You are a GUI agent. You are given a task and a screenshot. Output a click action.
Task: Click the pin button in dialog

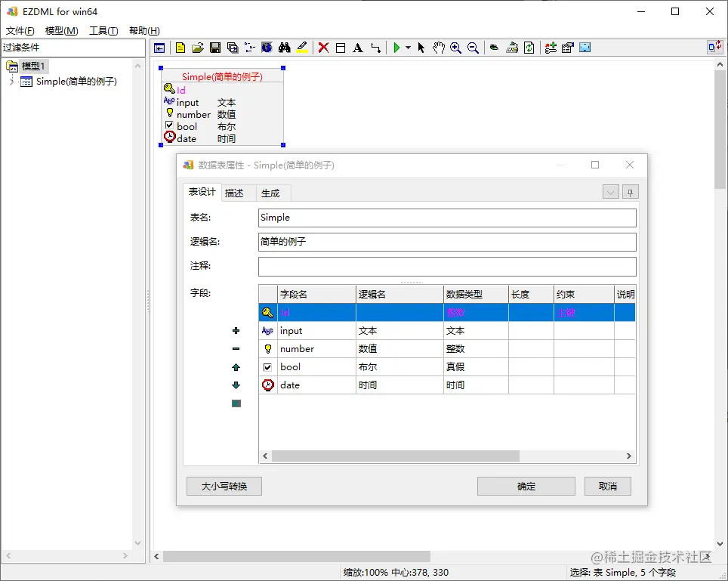630,192
